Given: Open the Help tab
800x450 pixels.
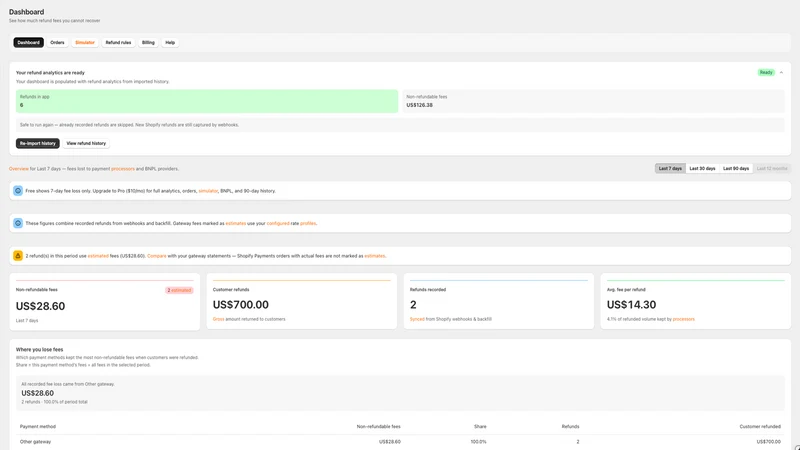Looking at the screenshot, I should tap(170, 42).
